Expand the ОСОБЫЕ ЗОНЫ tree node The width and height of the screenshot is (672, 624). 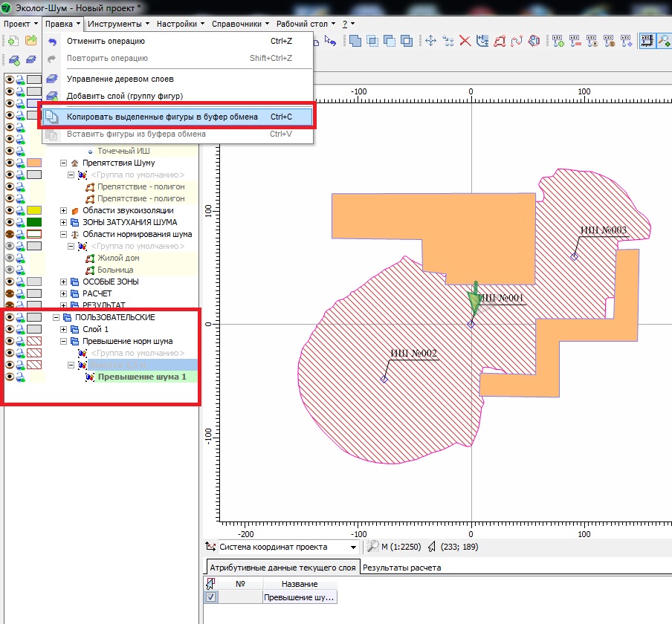coord(64,282)
